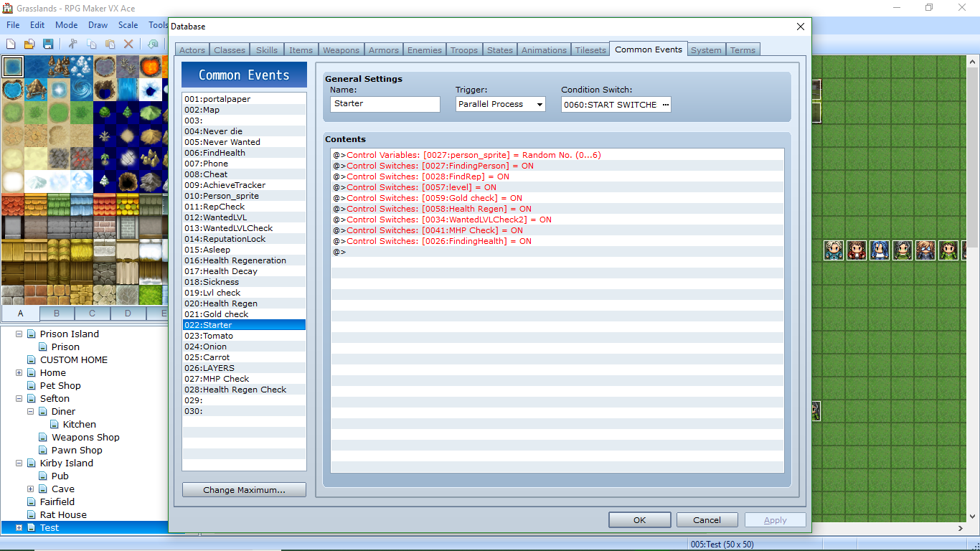
Task: Click the Change Maximum button
Action: click(244, 490)
